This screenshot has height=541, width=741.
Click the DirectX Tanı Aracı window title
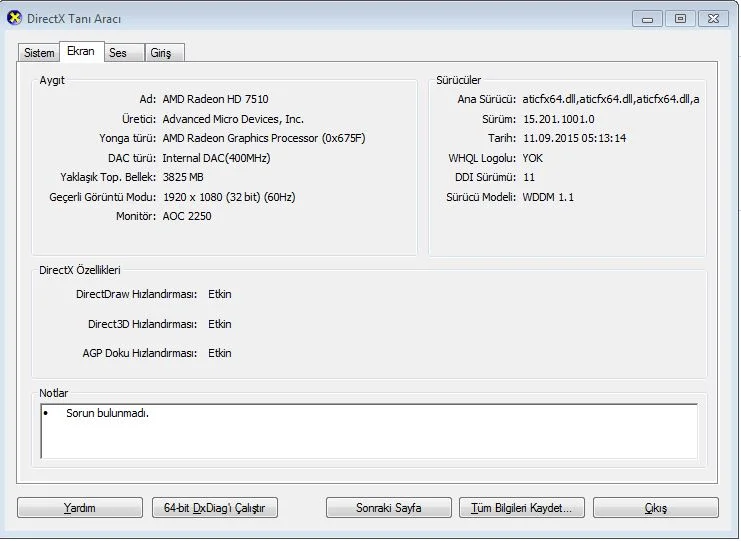click(74, 19)
